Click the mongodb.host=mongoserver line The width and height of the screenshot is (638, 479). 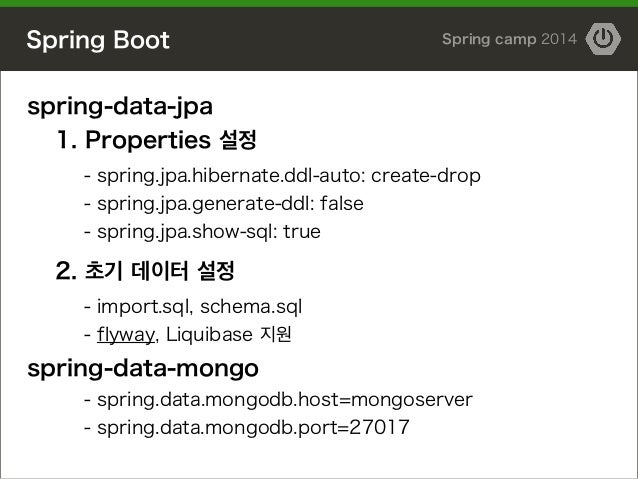pyautogui.click(x=278, y=400)
